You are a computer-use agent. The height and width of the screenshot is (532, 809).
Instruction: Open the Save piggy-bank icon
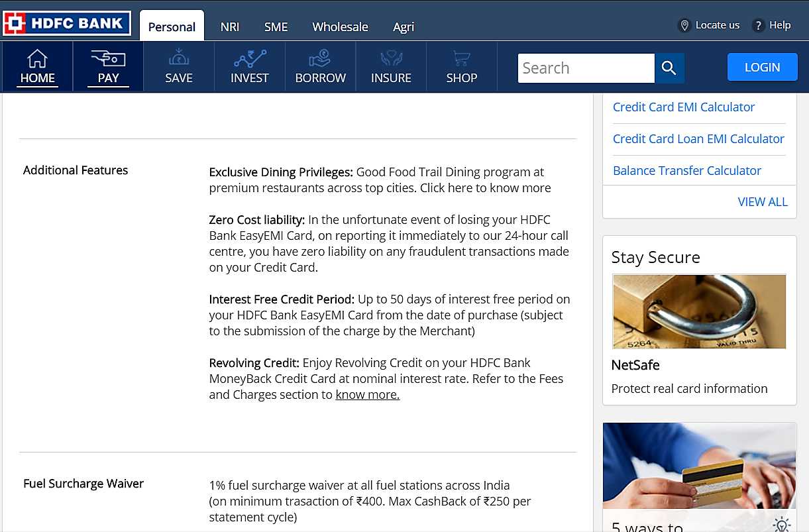click(x=179, y=58)
